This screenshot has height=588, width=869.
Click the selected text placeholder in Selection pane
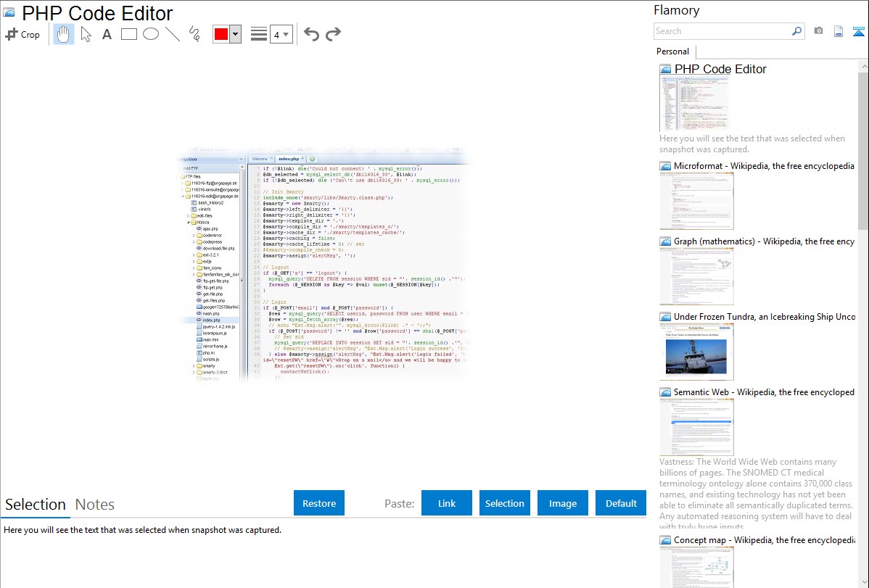142,530
